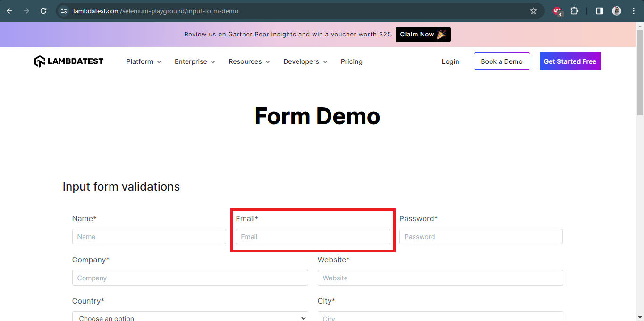644x321 pixels.
Task: Open the AdBlock extension icon
Action: [x=557, y=11]
